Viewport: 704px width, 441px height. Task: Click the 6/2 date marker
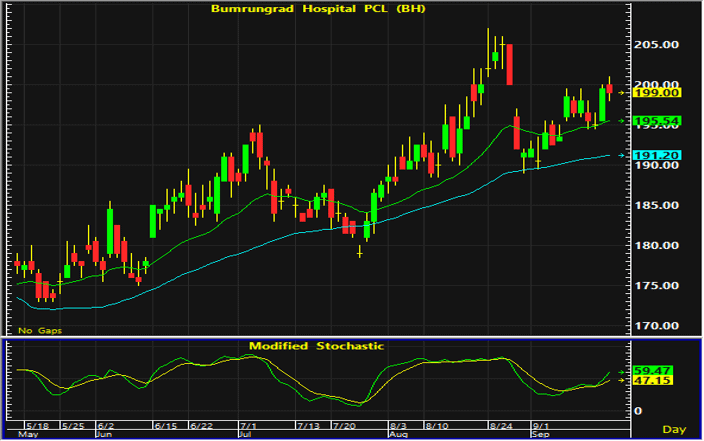pyautogui.click(x=106, y=426)
